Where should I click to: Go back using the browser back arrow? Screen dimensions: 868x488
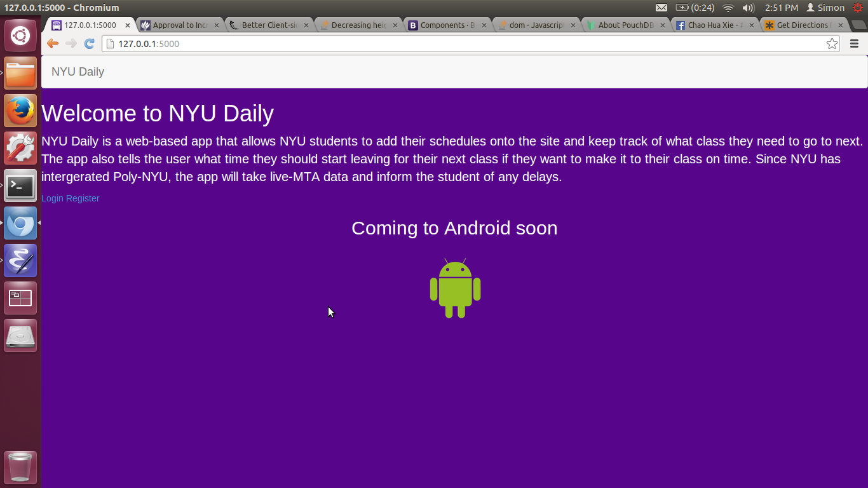pos(53,44)
